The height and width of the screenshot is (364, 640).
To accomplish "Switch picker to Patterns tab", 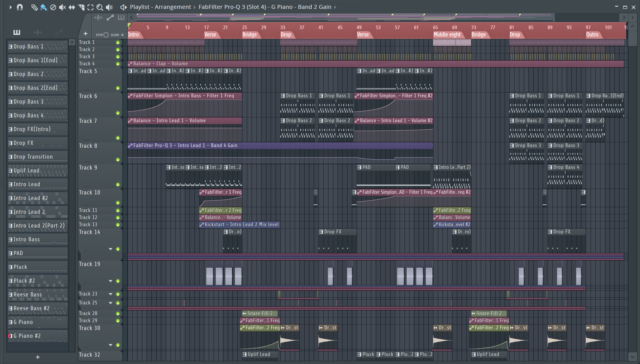I will [x=17, y=32].
